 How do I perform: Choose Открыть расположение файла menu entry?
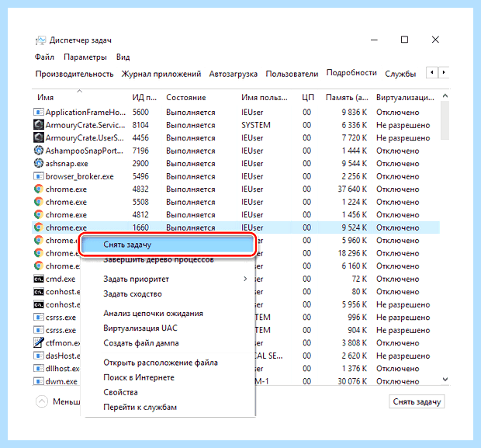tap(161, 363)
